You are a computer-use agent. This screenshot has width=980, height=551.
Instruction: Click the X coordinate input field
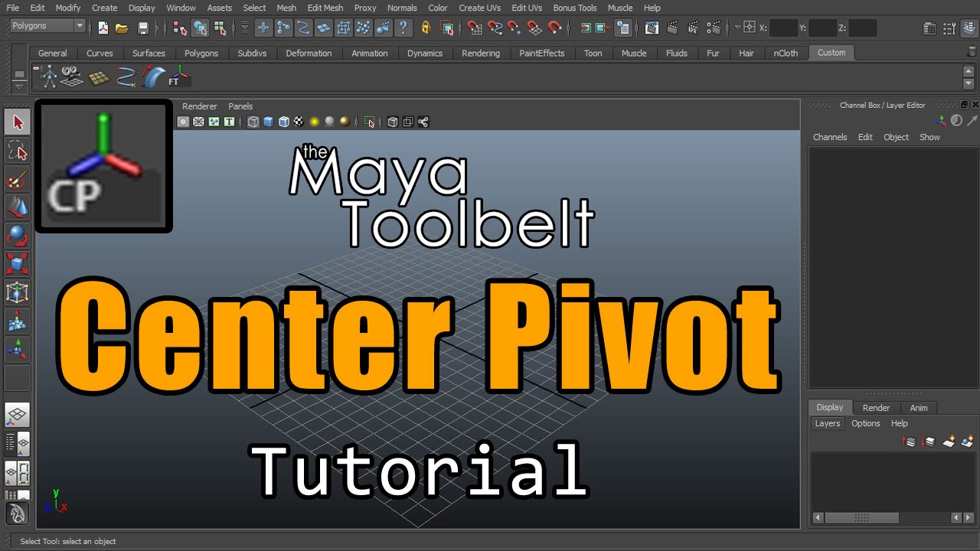click(783, 28)
